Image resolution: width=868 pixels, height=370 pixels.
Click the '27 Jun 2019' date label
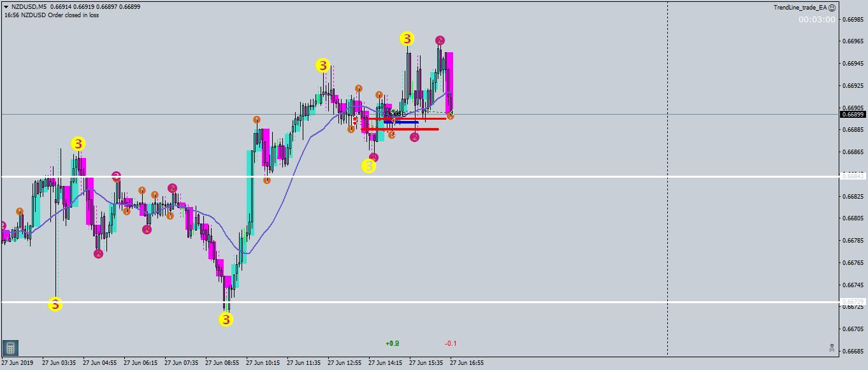(17, 363)
